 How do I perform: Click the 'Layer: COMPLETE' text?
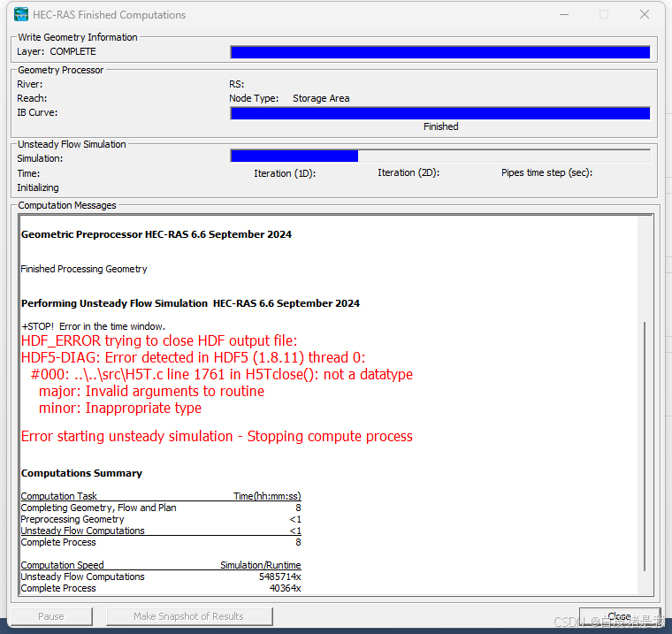coord(56,51)
